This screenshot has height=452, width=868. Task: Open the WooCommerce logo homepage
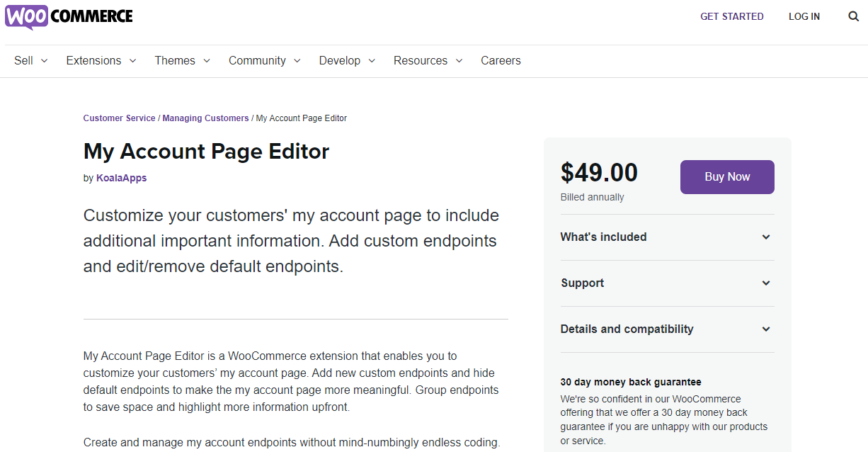[x=69, y=16]
